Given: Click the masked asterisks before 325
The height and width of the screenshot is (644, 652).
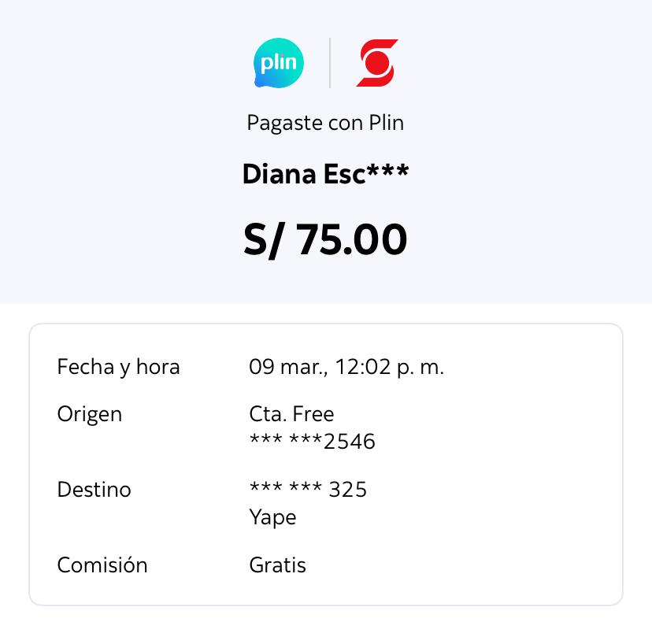Looking at the screenshot, I should point(286,488).
